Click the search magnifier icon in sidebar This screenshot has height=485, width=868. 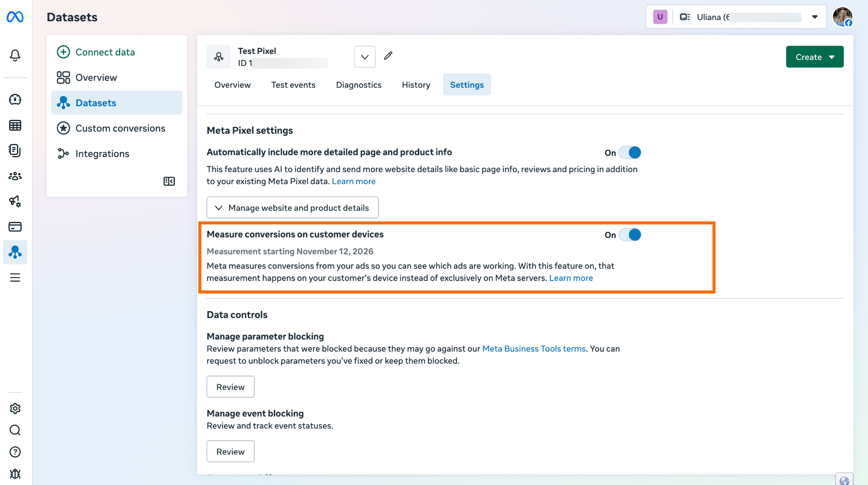pyautogui.click(x=15, y=430)
